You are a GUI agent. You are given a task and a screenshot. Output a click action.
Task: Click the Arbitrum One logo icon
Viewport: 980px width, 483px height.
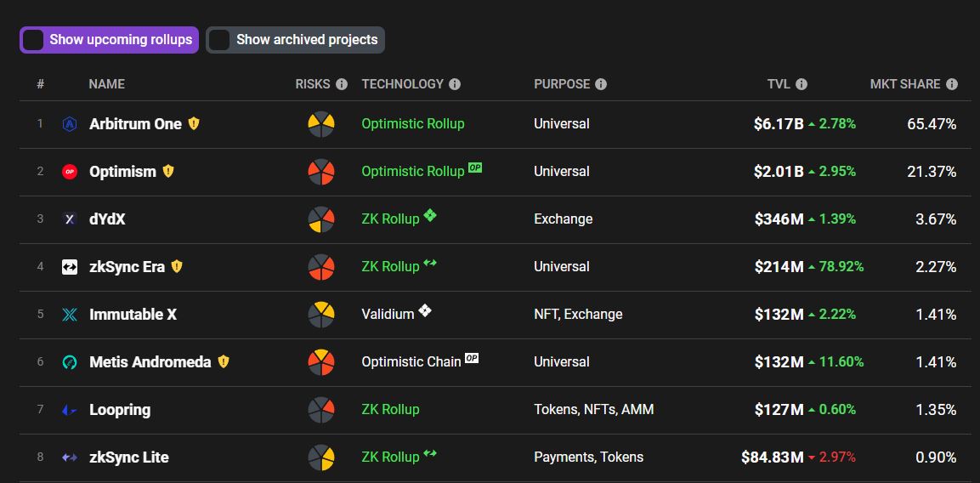[70, 124]
